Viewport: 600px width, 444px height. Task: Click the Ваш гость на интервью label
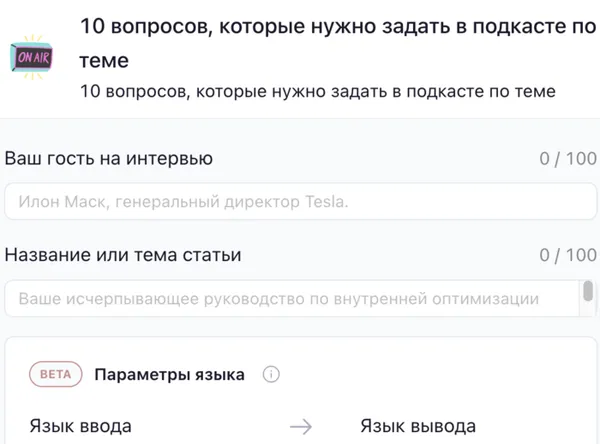pyautogui.click(x=109, y=158)
